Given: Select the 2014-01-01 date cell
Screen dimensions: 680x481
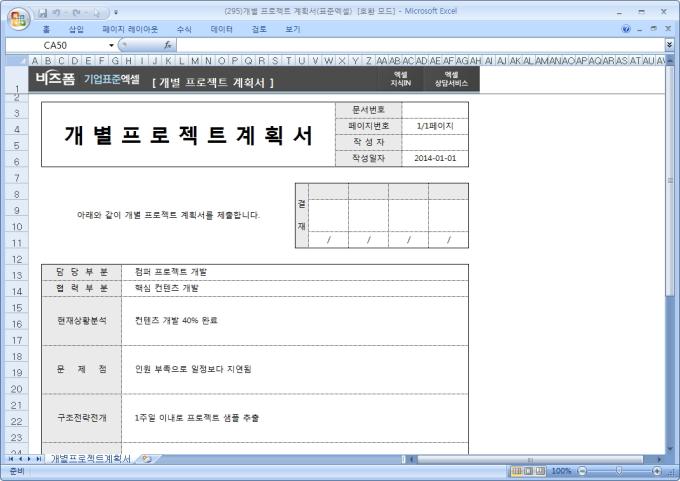Looking at the screenshot, I should tap(435, 158).
